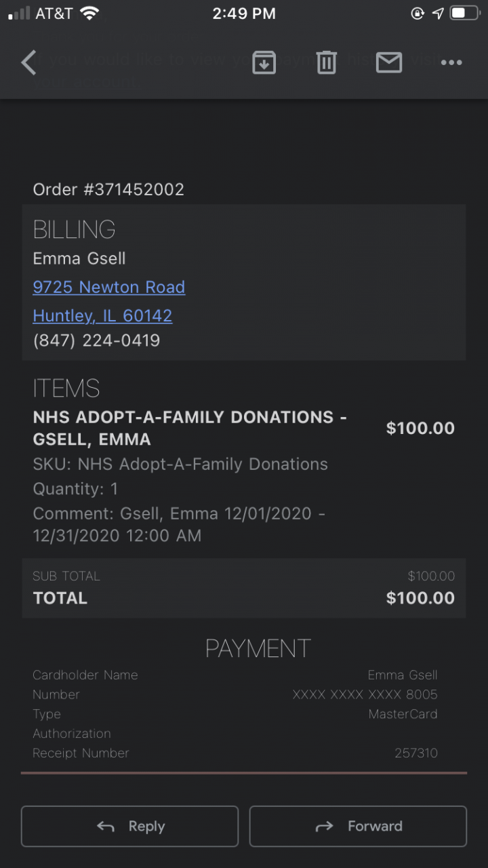Open the three-dot more options menu
The image size is (488, 868).
click(x=451, y=62)
